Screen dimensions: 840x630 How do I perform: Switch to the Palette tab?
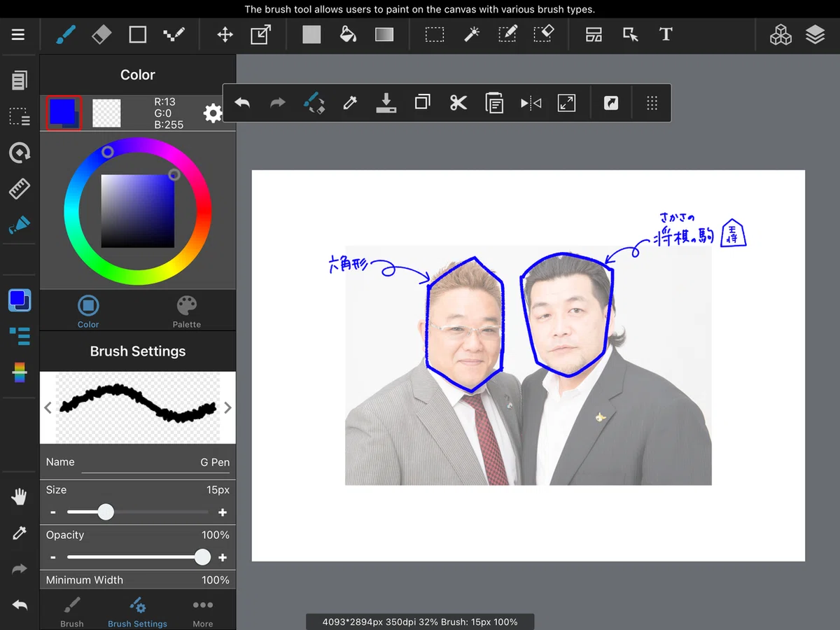187,311
